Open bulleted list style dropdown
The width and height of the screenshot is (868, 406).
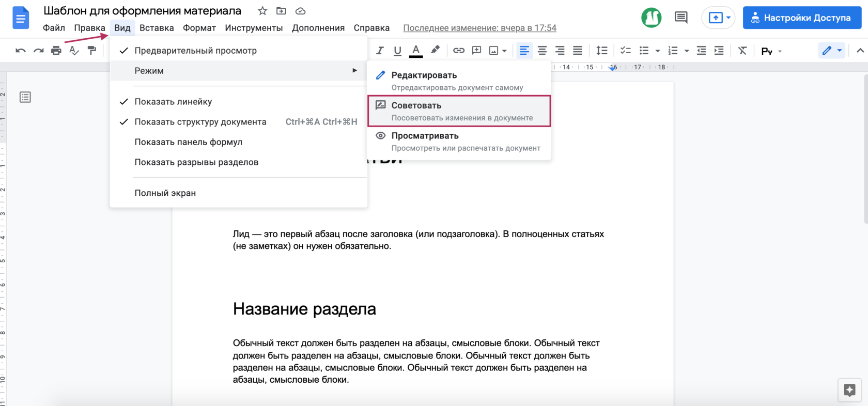pos(657,51)
